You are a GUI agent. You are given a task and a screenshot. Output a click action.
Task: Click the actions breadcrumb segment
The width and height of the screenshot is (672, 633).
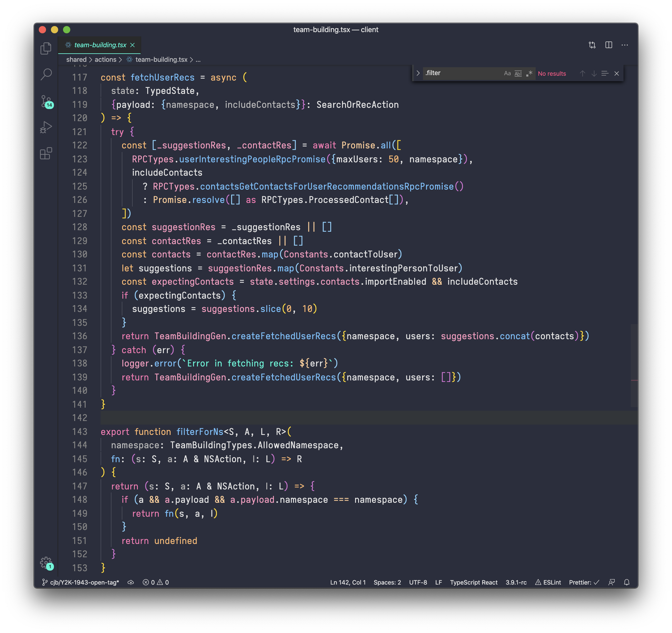pyautogui.click(x=105, y=59)
